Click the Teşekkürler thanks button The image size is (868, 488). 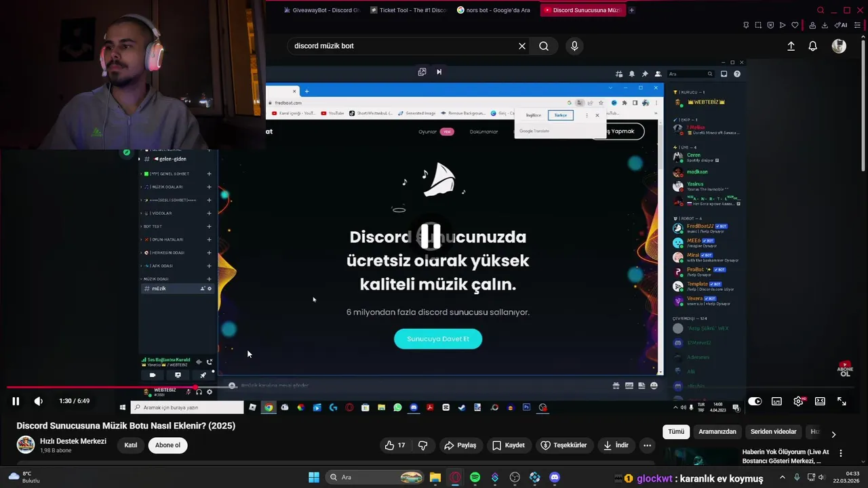(564, 445)
